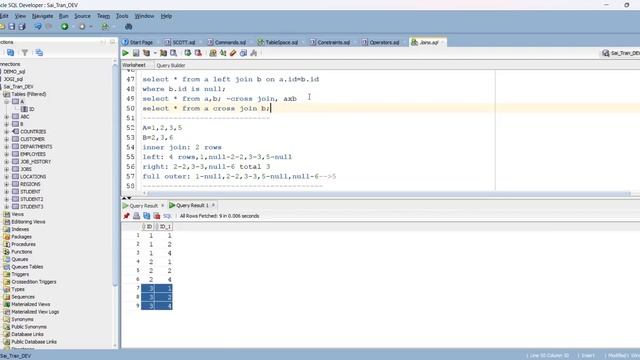
Task: Open the Sai_Tran_DEV connection selector
Action: point(620,53)
